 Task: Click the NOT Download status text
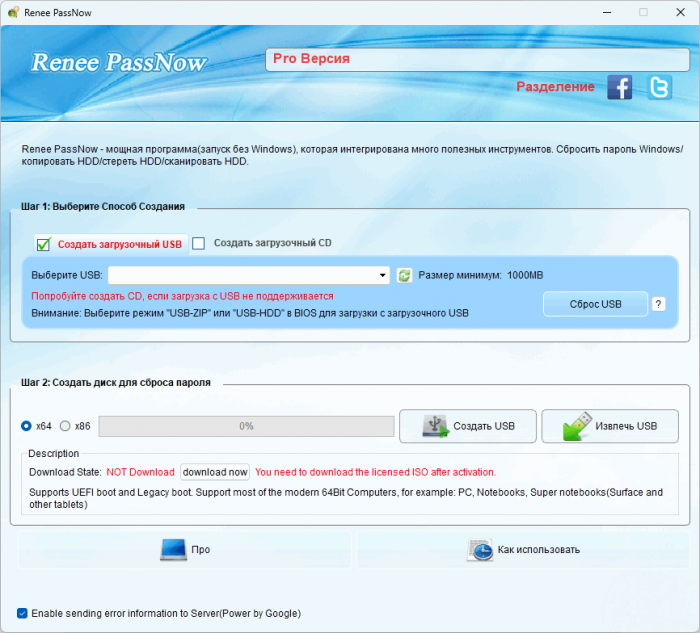(140, 472)
